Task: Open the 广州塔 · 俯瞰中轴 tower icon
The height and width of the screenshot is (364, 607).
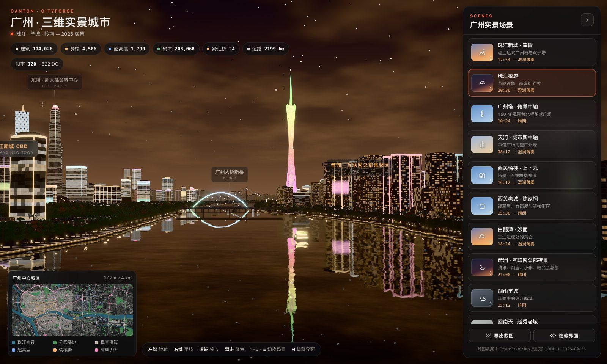Action: [482, 114]
